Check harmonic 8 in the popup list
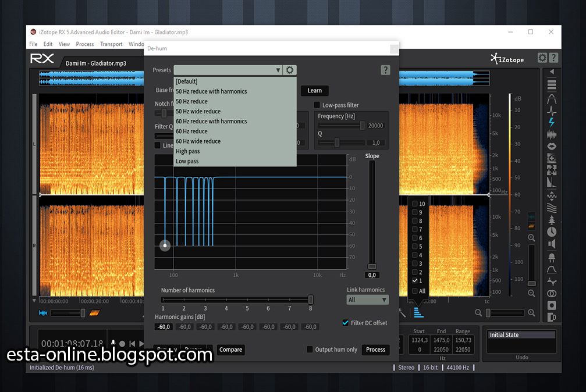 415,221
